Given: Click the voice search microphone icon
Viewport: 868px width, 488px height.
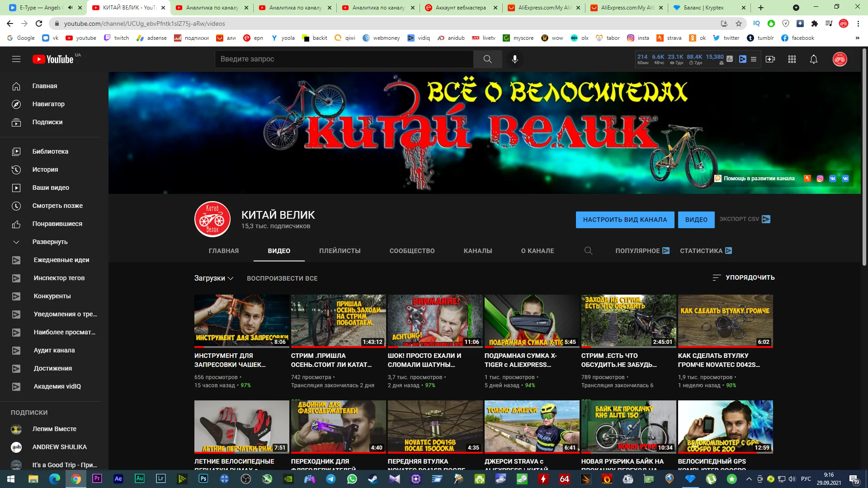Looking at the screenshot, I should pos(514,59).
